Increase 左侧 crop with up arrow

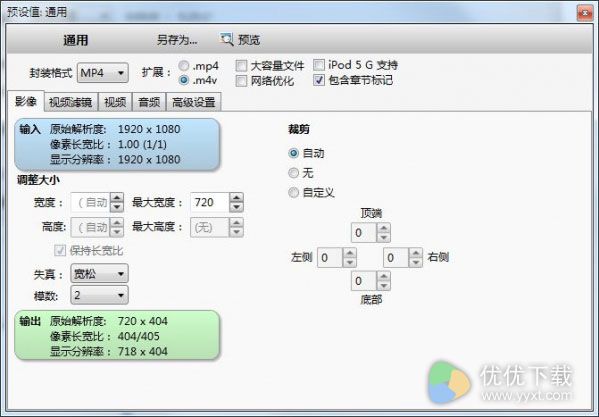pos(350,253)
